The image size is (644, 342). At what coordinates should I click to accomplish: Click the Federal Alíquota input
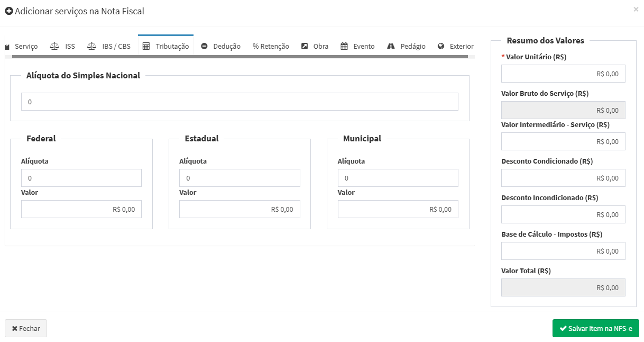click(x=81, y=178)
